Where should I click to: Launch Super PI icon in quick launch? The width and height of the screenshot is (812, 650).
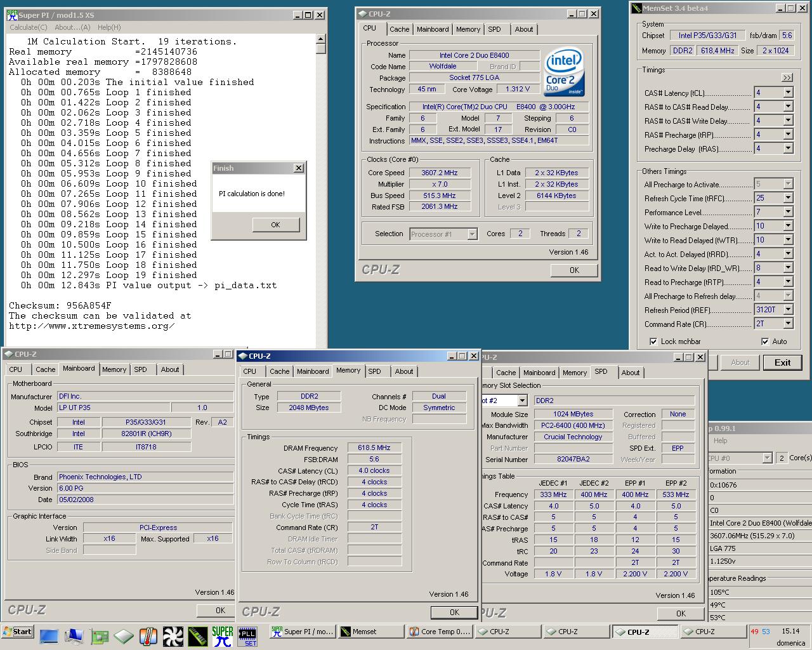(x=222, y=636)
